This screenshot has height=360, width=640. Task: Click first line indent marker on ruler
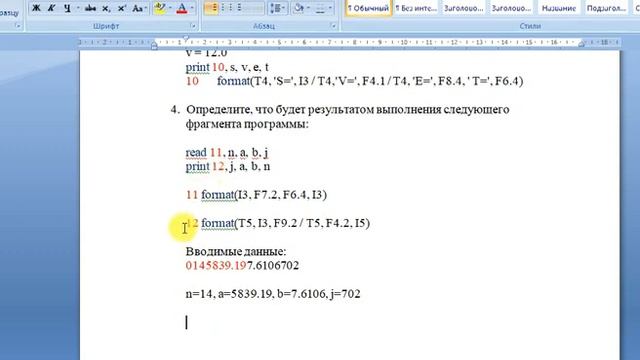186,39
